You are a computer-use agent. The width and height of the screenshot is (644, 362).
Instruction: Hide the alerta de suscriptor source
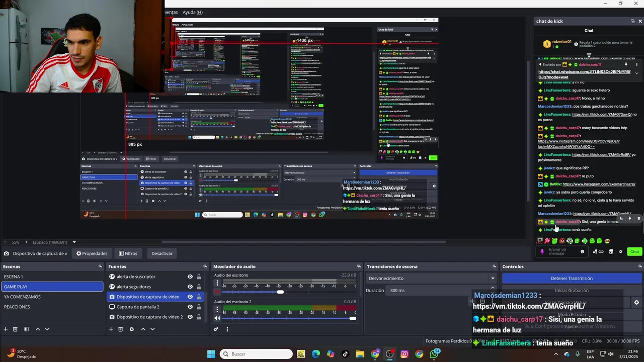(190, 277)
